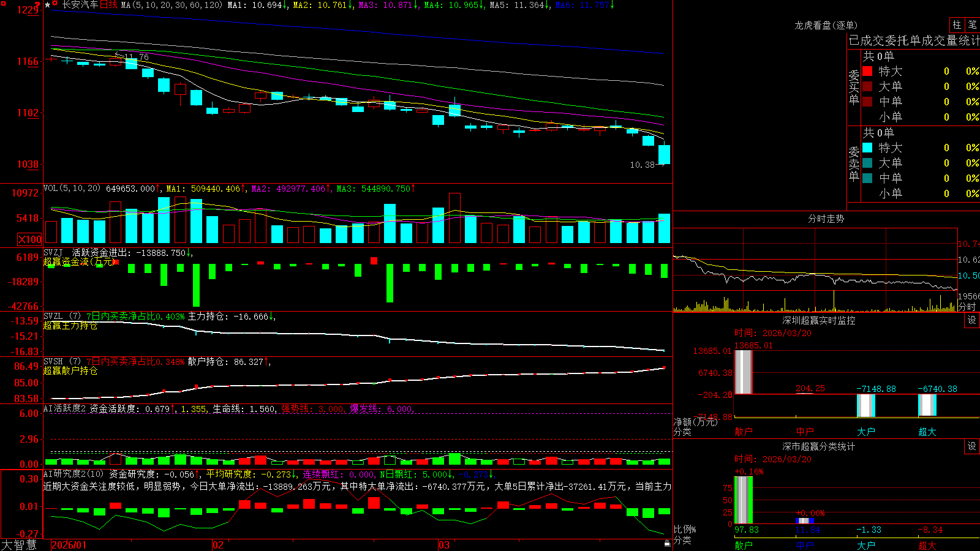980x551 pixels.
Task: Click the 超赢散户持仓 label
Action: point(70,371)
